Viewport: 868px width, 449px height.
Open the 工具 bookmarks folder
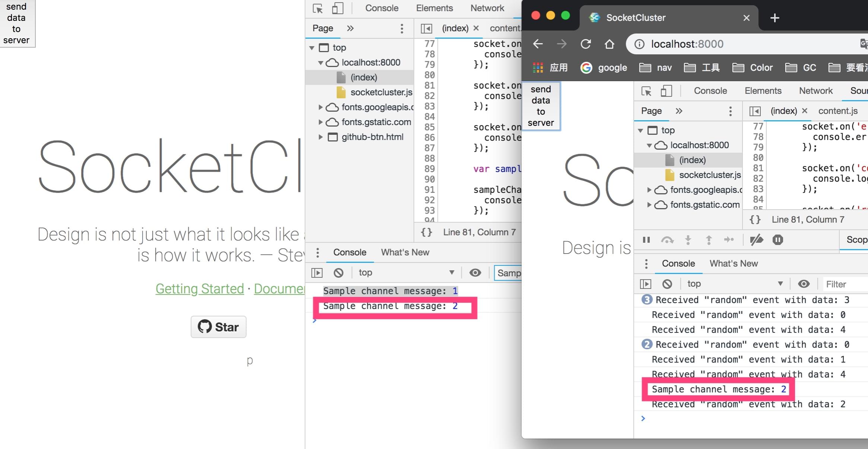pyautogui.click(x=702, y=68)
